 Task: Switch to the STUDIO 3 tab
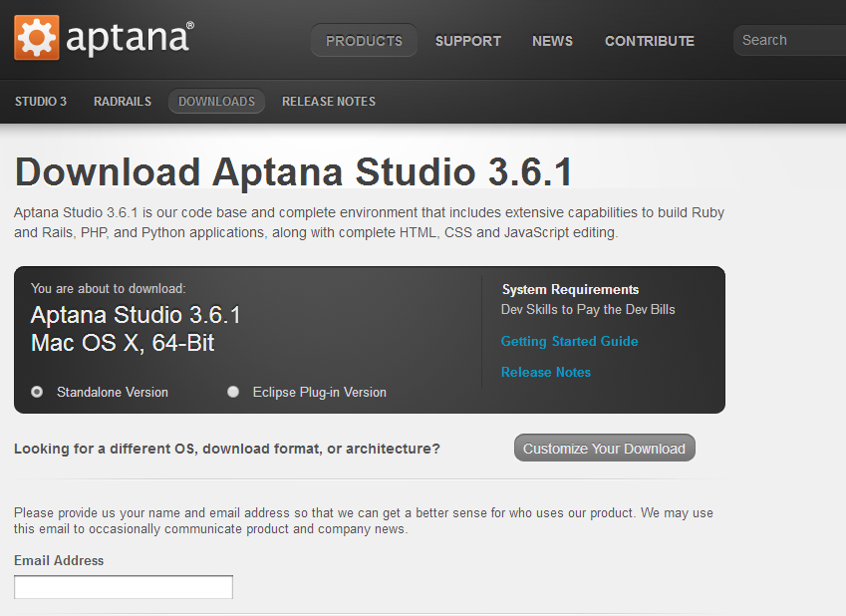pos(41,102)
